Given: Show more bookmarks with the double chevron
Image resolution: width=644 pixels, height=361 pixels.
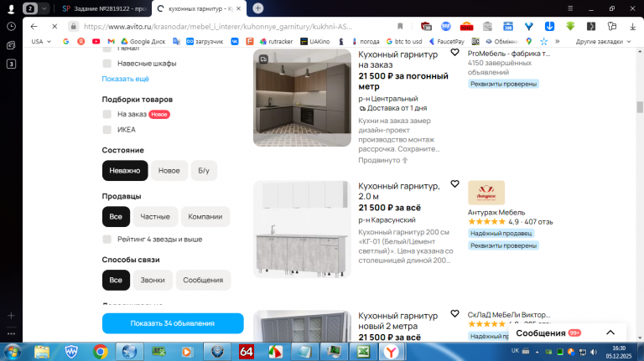Looking at the screenshot, I should 558,41.
